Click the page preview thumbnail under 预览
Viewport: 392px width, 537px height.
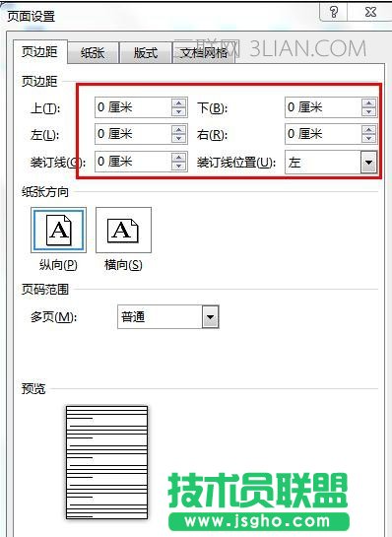click(106, 462)
